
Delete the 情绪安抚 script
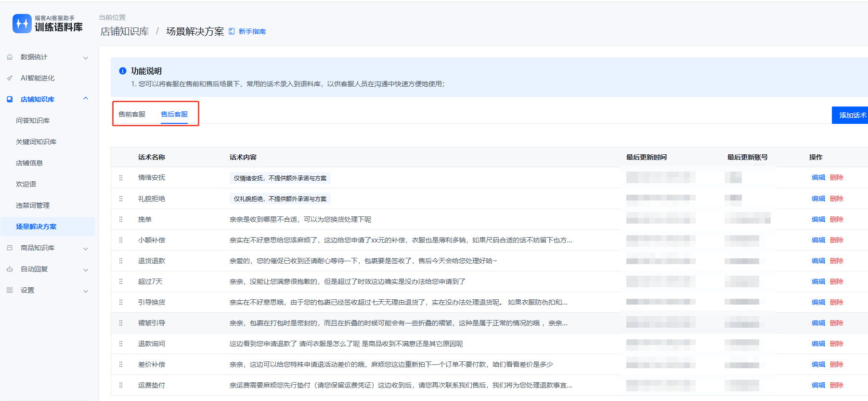837,177
